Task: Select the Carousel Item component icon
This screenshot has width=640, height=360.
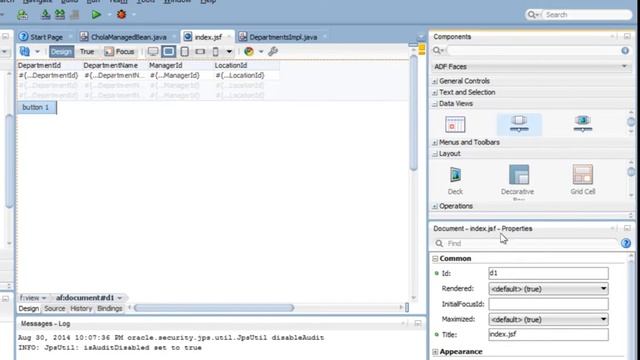Action: pos(583,124)
